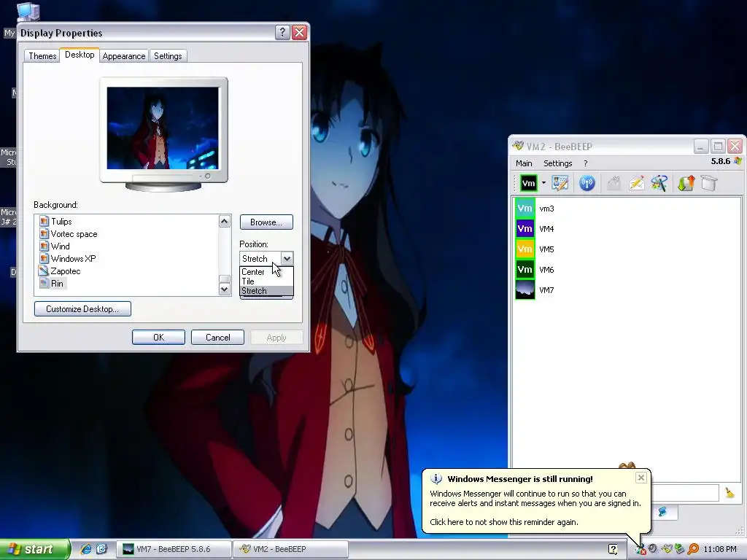The height and width of the screenshot is (560, 747).
Task: Click the second Quick Launch icon beside Internet Explorer
Action: [x=102, y=549]
